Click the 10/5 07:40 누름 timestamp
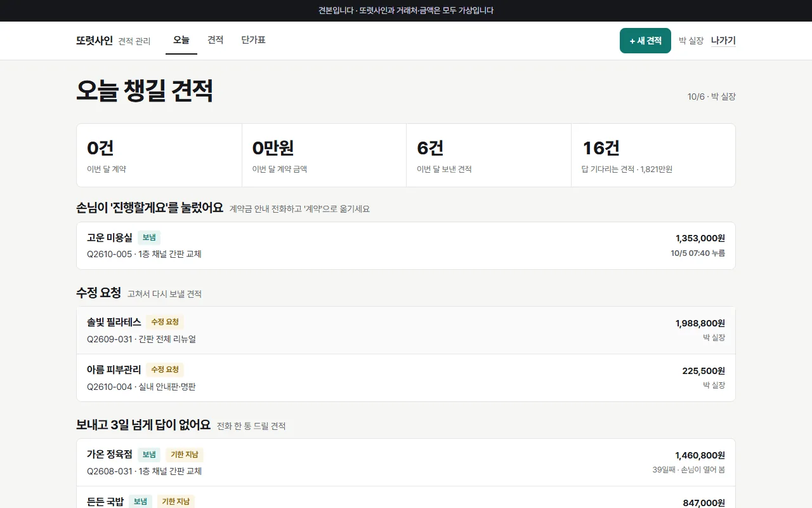The image size is (812, 508). [x=698, y=253]
